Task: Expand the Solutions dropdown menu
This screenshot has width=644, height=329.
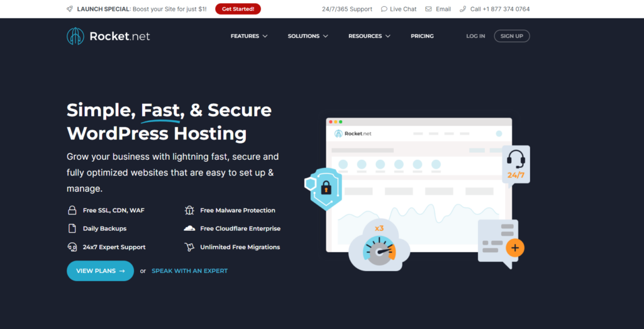Action: [x=308, y=36]
